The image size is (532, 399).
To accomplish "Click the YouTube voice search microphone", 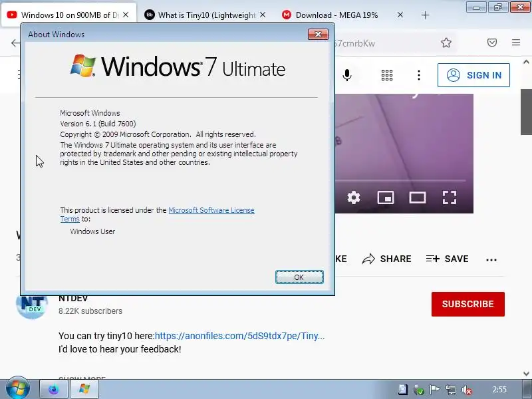I will coord(346,75).
